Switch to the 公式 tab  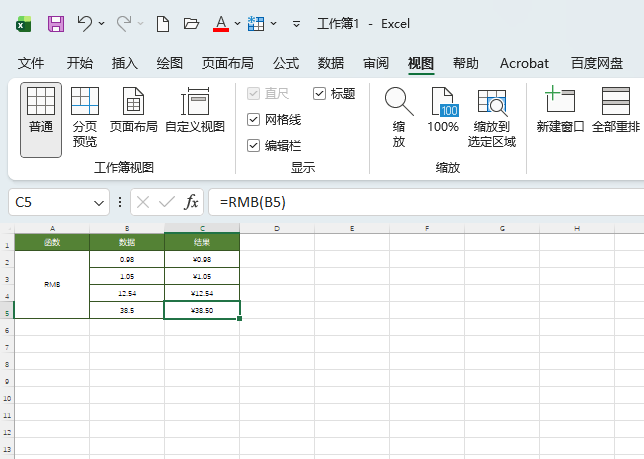[286, 63]
